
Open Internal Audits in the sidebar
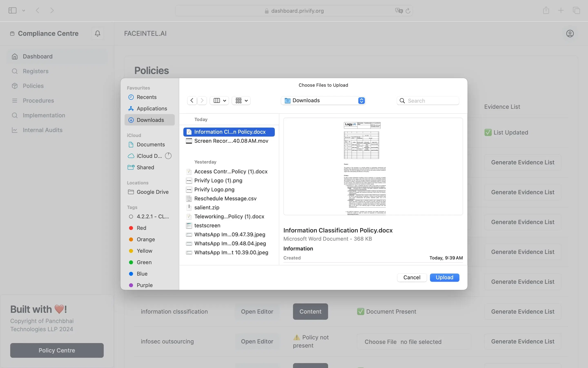click(57, 130)
